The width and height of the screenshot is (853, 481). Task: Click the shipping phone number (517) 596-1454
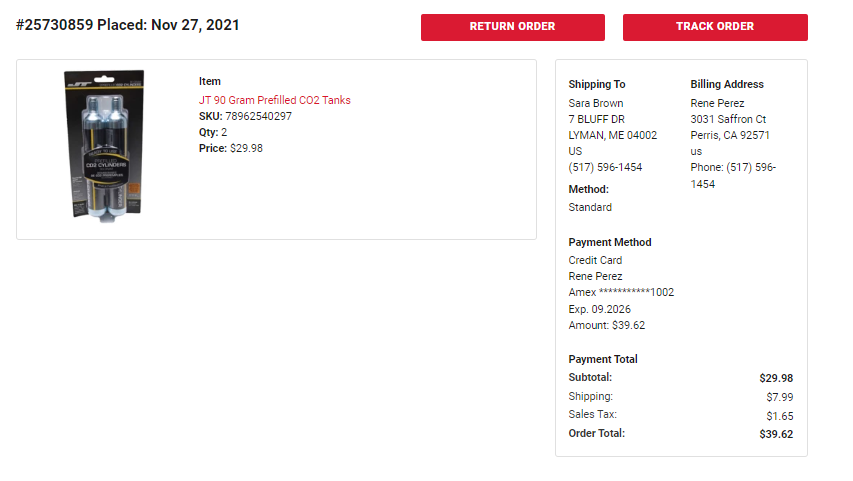(x=605, y=168)
